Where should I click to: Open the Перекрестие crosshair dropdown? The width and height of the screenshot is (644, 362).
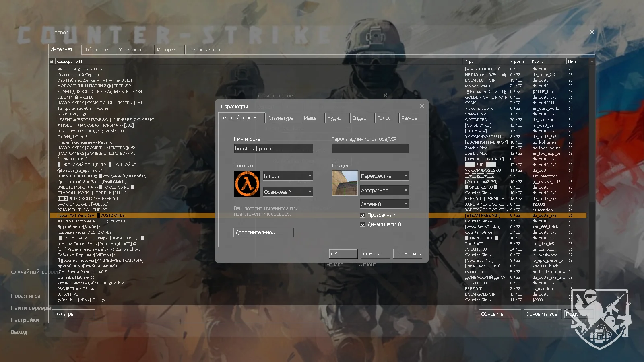[384, 176]
